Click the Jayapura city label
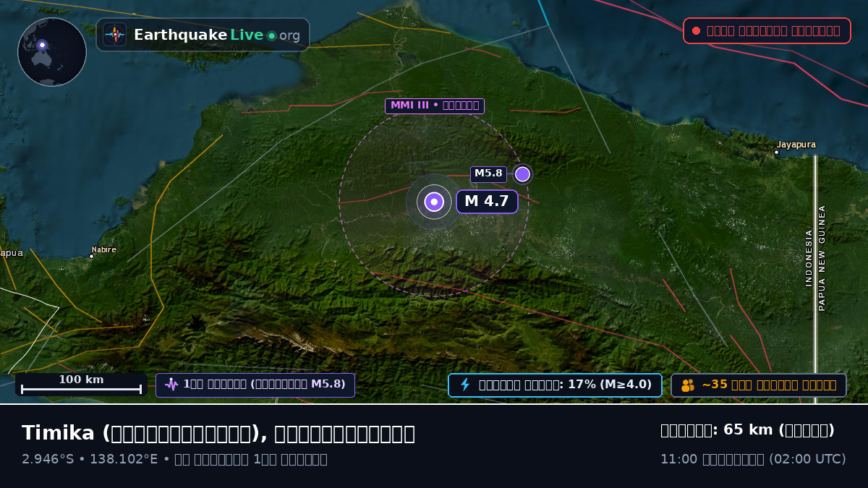This screenshot has height=488, width=868. click(796, 145)
